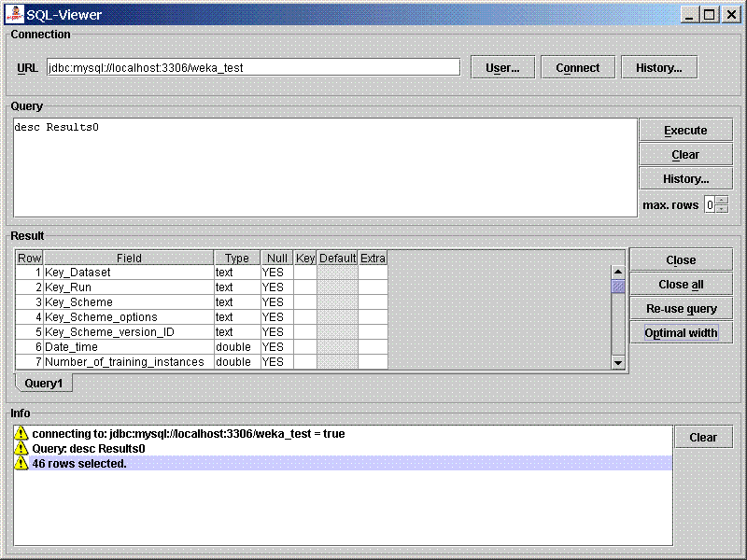Click the result table scroll down arrow

(618, 362)
